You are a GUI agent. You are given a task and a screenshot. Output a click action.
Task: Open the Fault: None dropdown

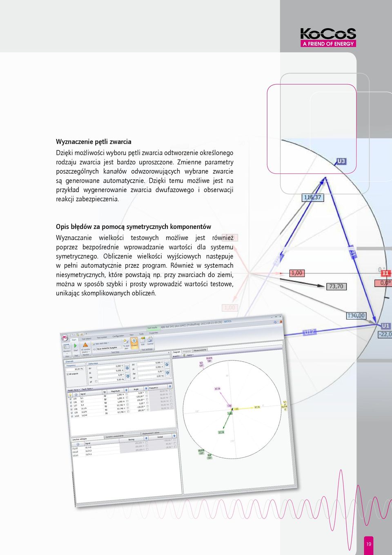pos(87,389)
